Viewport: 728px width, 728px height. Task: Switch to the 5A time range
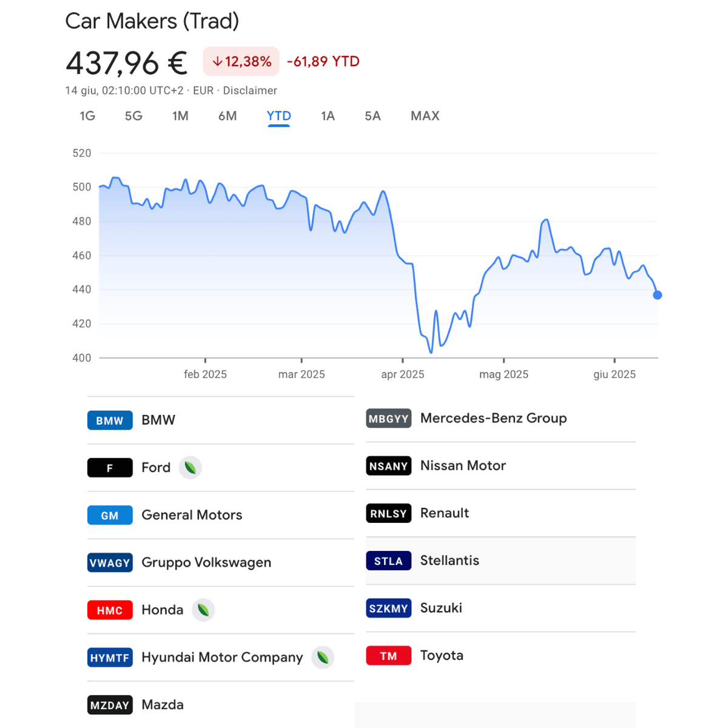(372, 116)
